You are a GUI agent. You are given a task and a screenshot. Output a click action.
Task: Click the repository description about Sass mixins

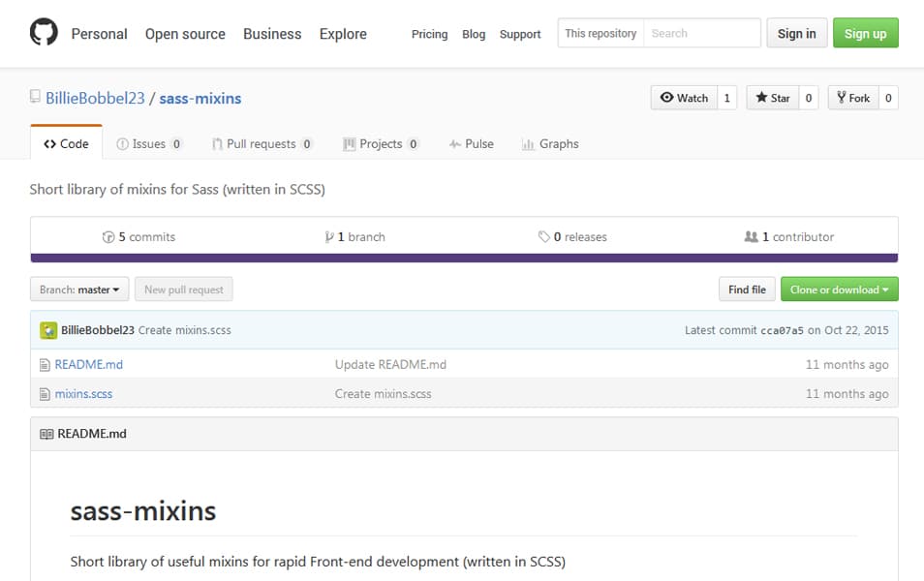177,189
